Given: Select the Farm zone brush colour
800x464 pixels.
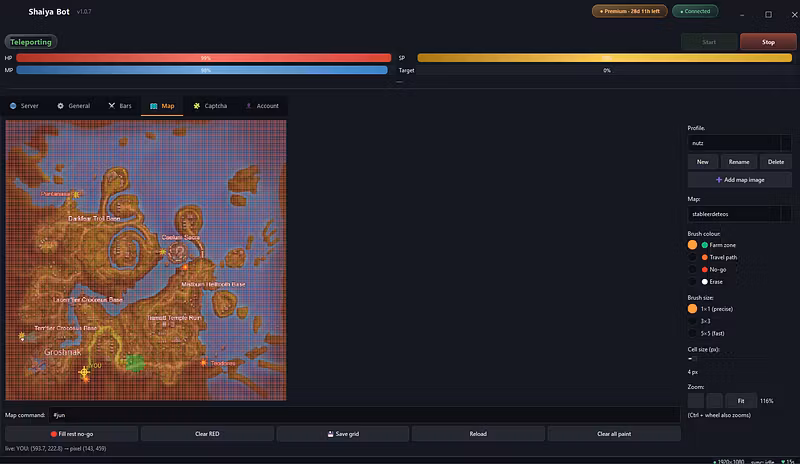Looking at the screenshot, I should click(x=692, y=245).
